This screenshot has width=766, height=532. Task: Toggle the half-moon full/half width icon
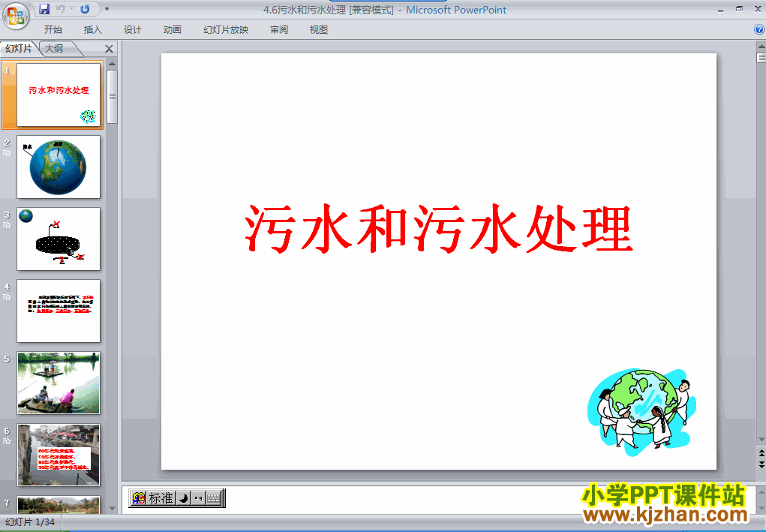(x=183, y=497)
